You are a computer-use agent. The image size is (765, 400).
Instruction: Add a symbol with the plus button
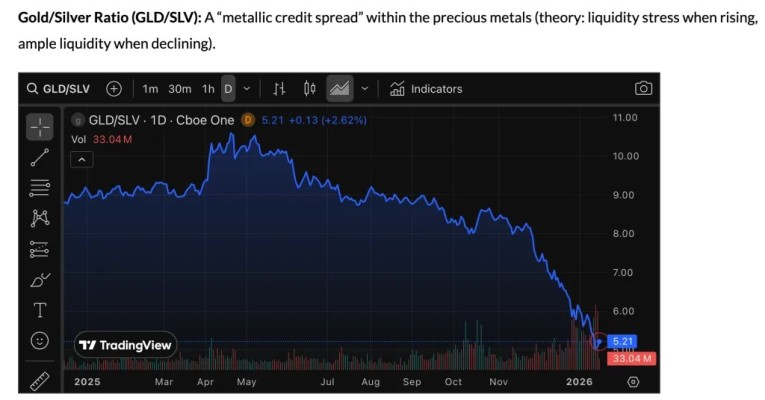coord(114,88)
